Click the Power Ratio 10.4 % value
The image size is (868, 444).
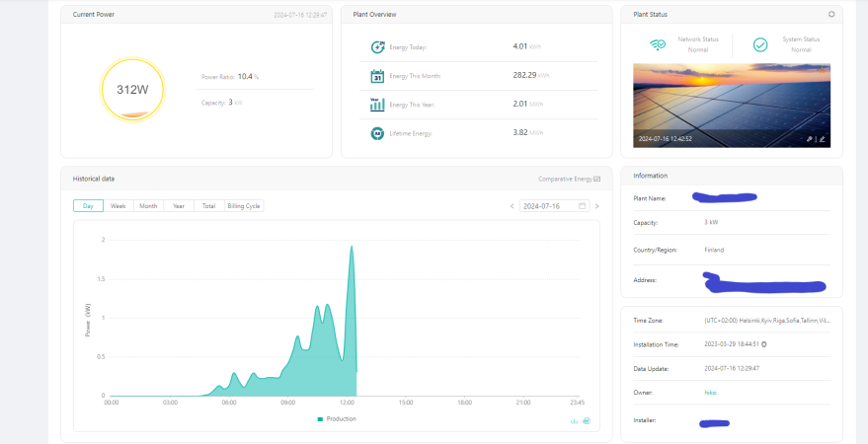(x=249, y=77)
